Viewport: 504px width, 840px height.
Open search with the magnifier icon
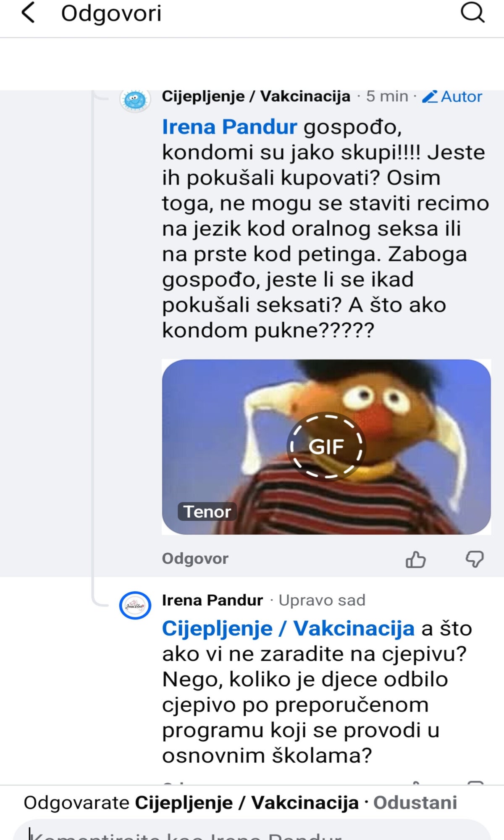click(473, 12)
